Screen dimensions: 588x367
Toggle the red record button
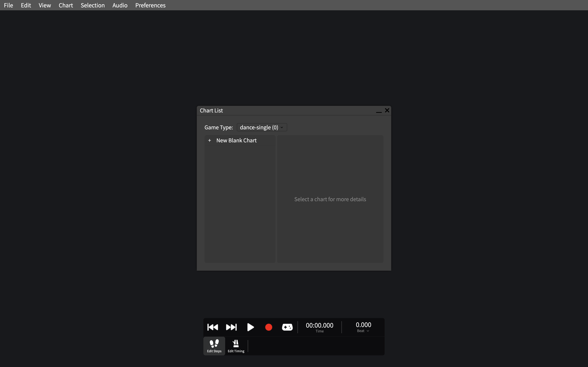[269, 327]
